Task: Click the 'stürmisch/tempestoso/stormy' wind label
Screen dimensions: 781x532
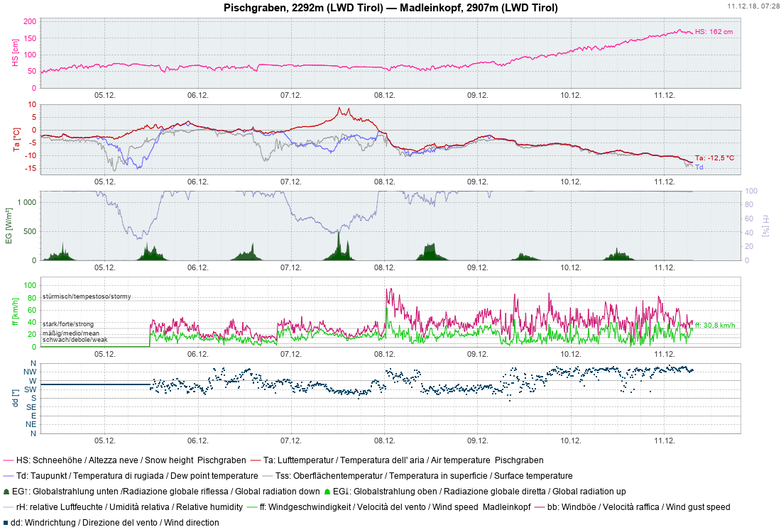Action: (87, 296)
